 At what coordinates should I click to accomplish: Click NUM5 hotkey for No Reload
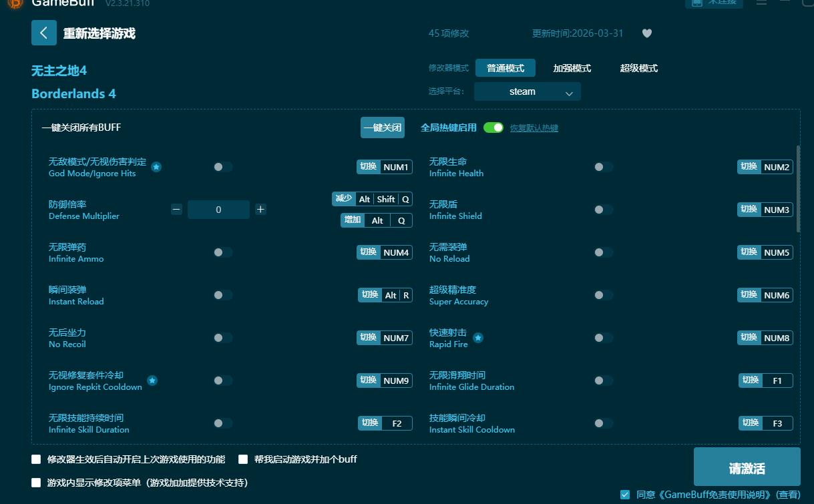click(x=765, y=252)
